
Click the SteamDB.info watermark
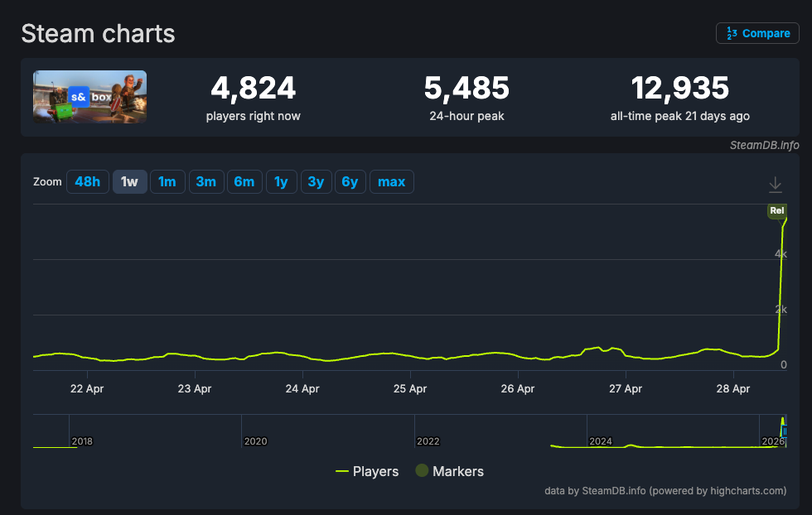pos(764,146)
